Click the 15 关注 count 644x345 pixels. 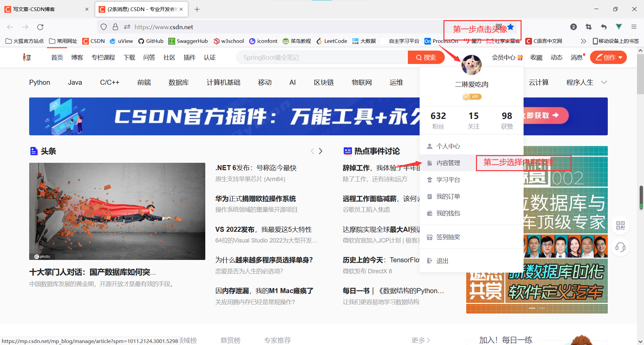pyautogui.click(x=473, y=120)
